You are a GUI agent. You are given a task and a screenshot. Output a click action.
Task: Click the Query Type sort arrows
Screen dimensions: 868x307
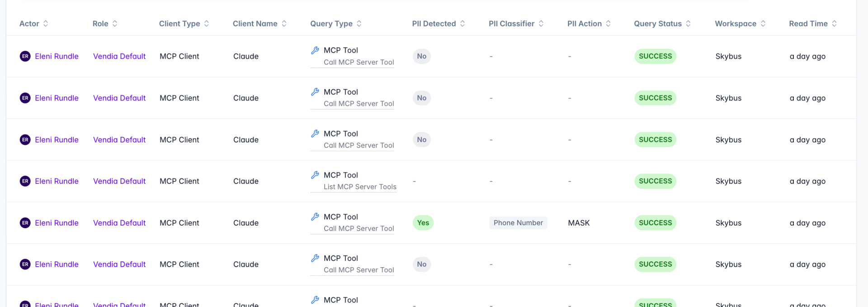click(359, 24)
